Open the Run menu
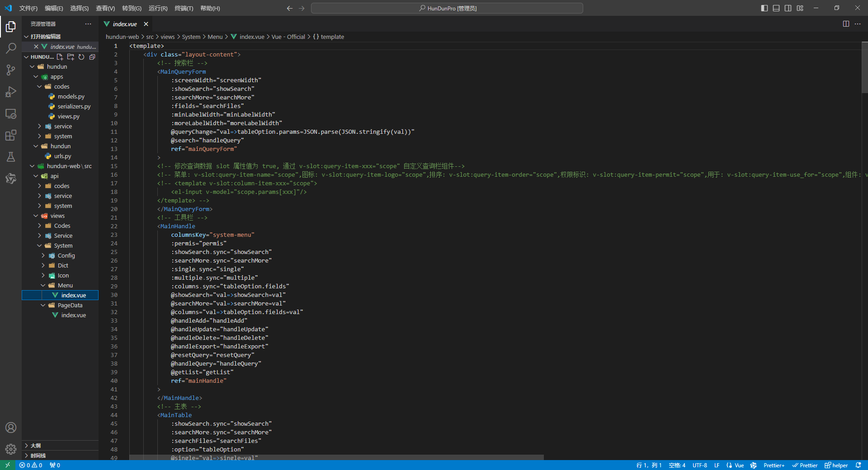The image size is (868, 470). (x=158, y=8)
